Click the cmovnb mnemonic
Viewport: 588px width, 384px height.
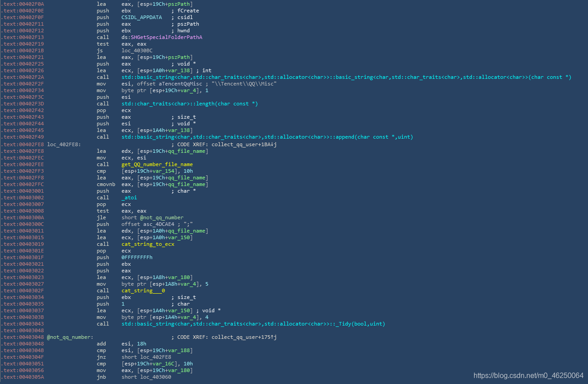click(106, 184)
